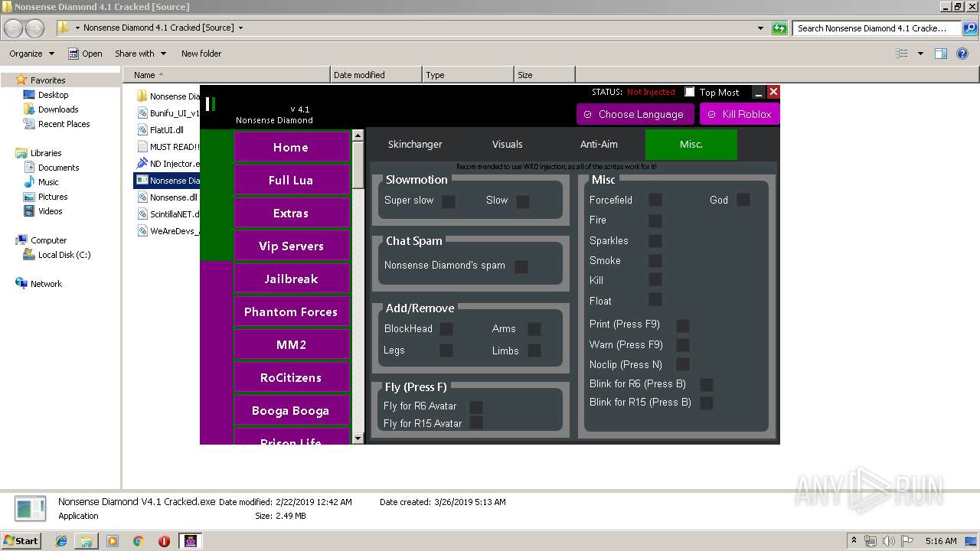Open Internet Explorer from the taskbar
Screen dimensions: 980x551
pos(61,541)
